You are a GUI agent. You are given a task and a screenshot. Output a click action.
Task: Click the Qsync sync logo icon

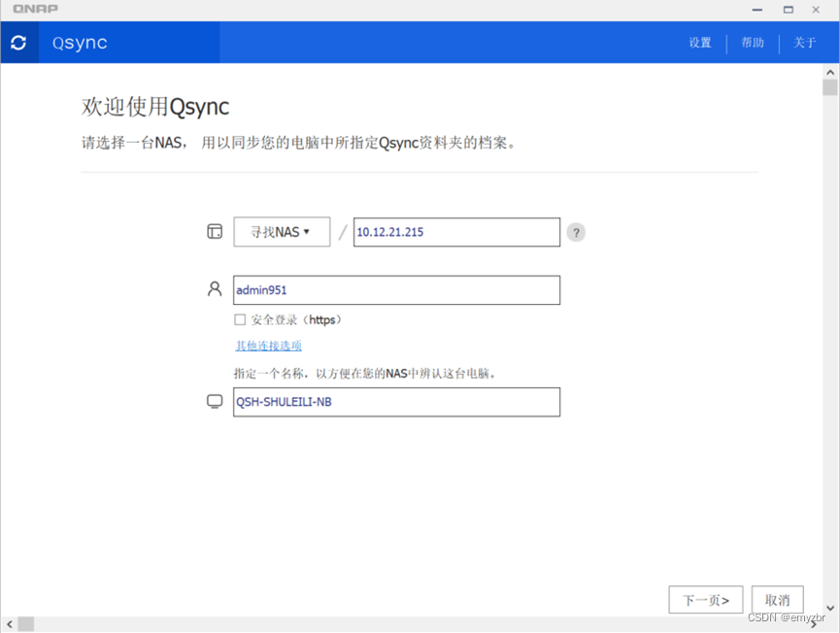(x=18, y=43)
